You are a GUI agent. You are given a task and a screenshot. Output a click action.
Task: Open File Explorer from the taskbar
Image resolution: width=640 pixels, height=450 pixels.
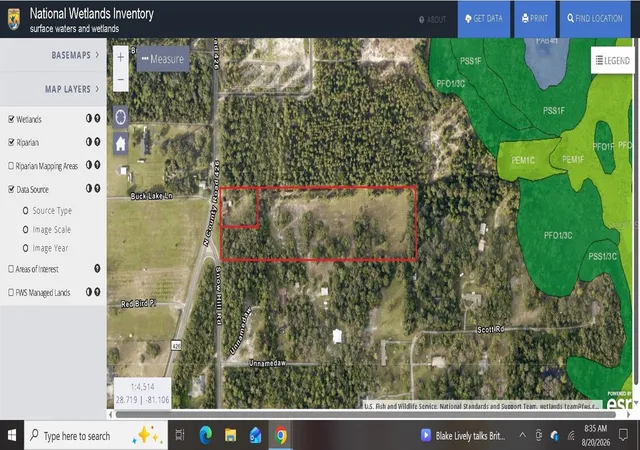[231, 435]
